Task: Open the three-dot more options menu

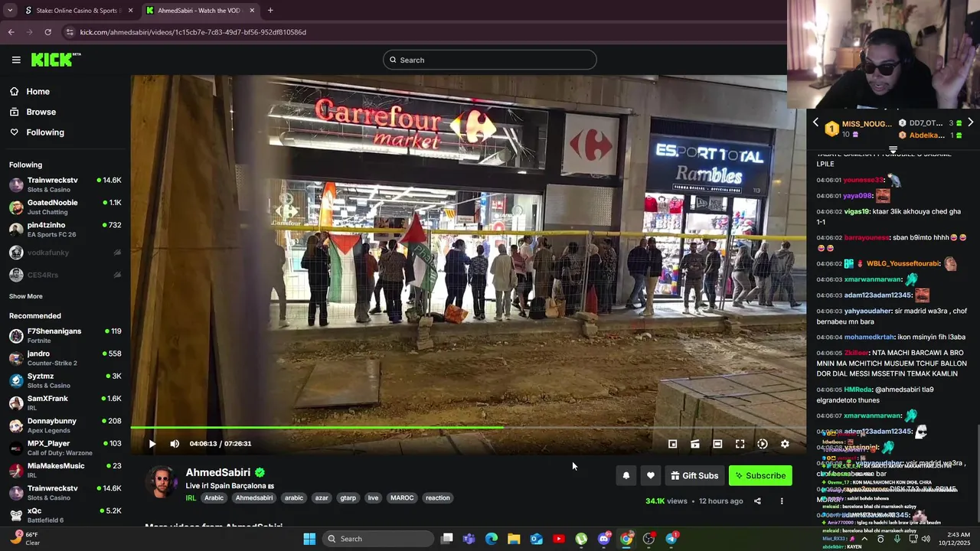Action: [x=782, y=501]
